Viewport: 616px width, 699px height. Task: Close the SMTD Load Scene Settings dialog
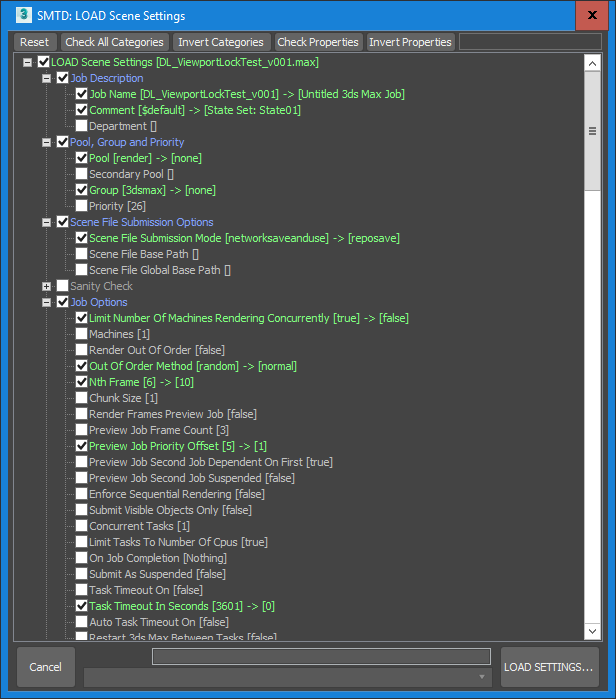pyautogui.click(x=592, y=15)
